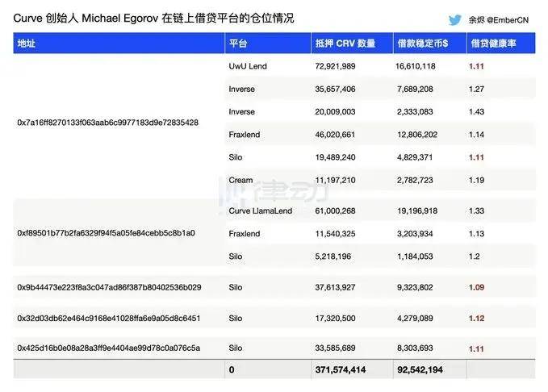Screen dimensions: 548x392
Task: Click the borrowed amount 16,610,118
Action: (416, 66)
